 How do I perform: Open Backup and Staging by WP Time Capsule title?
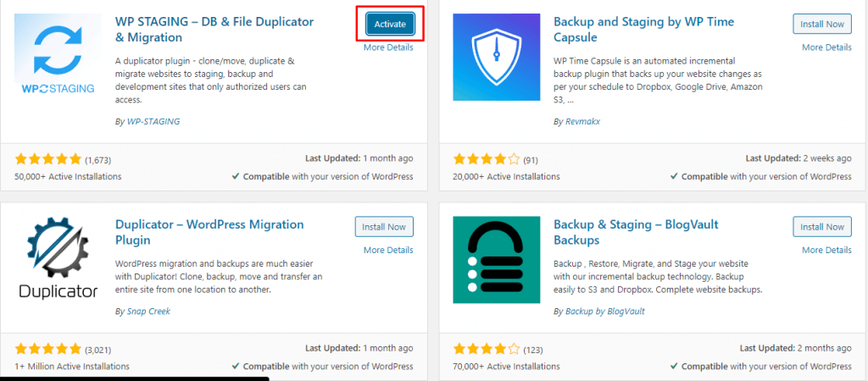click(x=644, y=30)
